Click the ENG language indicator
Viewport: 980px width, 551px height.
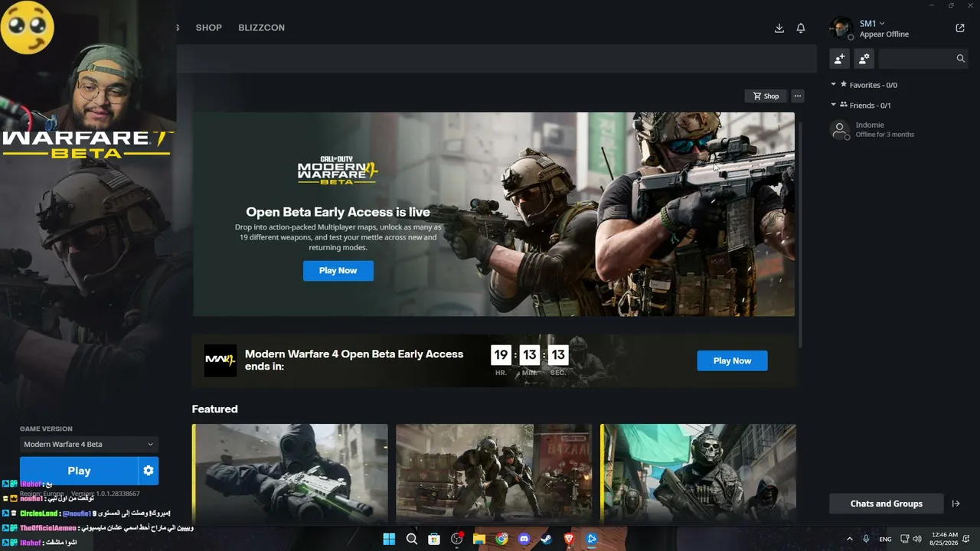[x=885, y=539]
